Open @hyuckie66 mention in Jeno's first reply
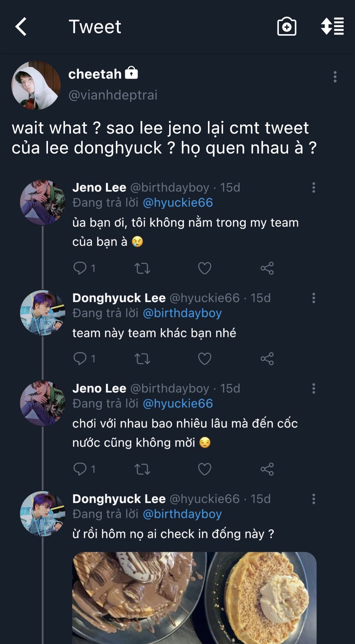355x644 pixels. coord(178,203)
